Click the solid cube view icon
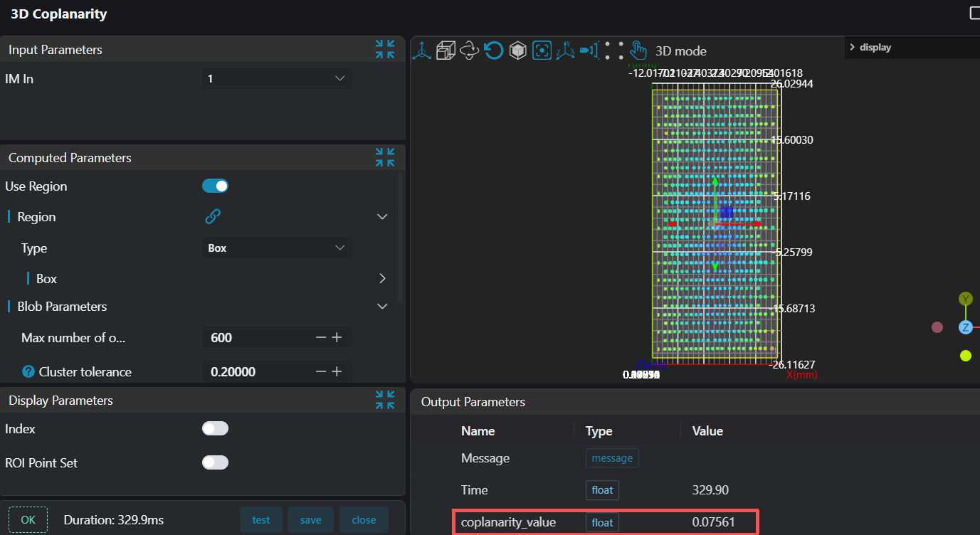The width and height of the screenshot is (980, 535). (x=517, y=51)
